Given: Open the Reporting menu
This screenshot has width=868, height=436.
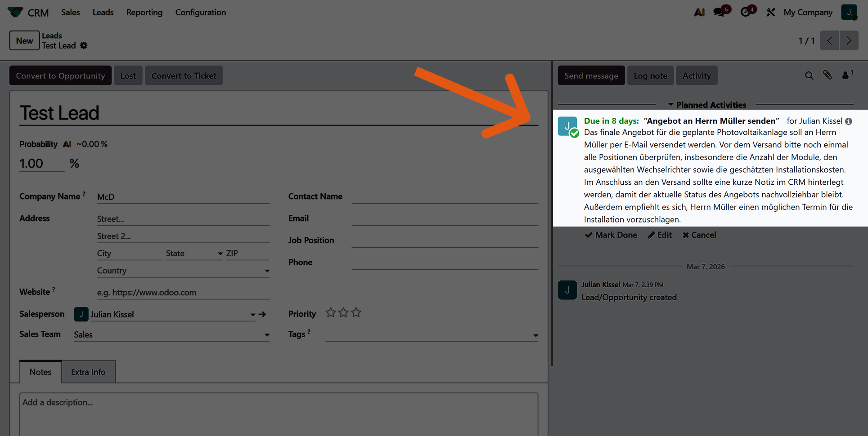Looking at the screenshot, I should tap(144, 13).
